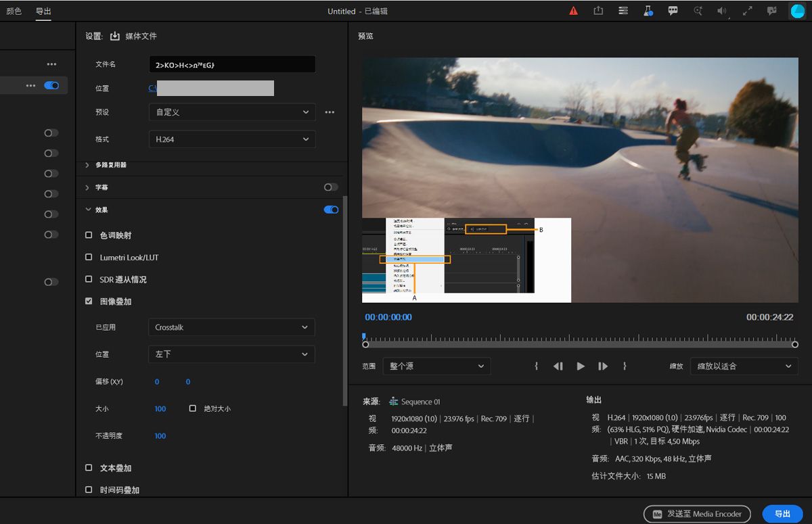Click the blue 00:00:00:00 timecode
The width and height of the screenshot is (812, 524).
pos(388,317)
